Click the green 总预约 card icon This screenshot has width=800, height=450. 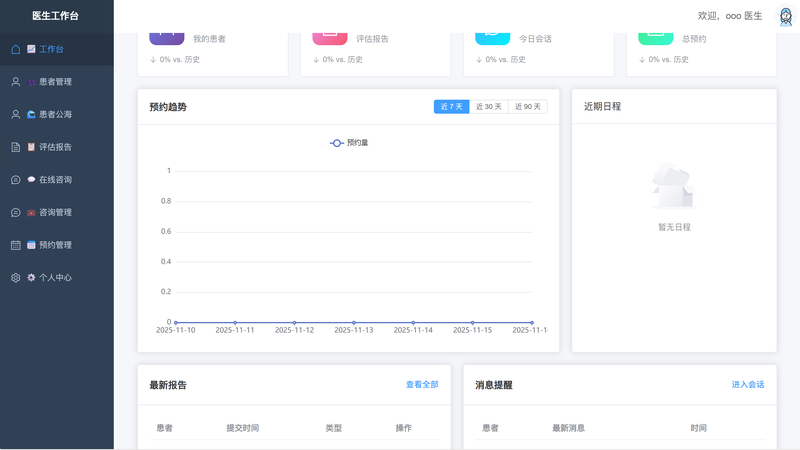click(x=656, y=39)
